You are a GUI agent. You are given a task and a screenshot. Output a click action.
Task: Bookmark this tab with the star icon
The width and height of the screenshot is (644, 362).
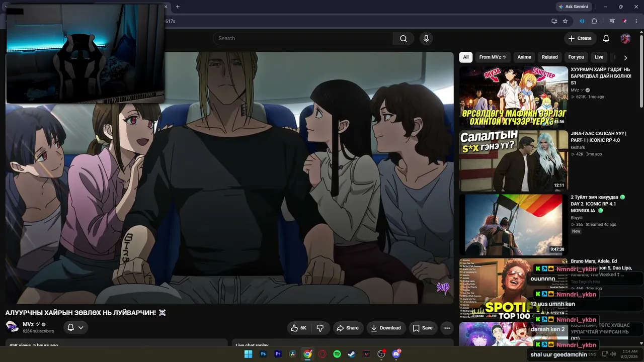pyautogui.click(x=565, y=21)
